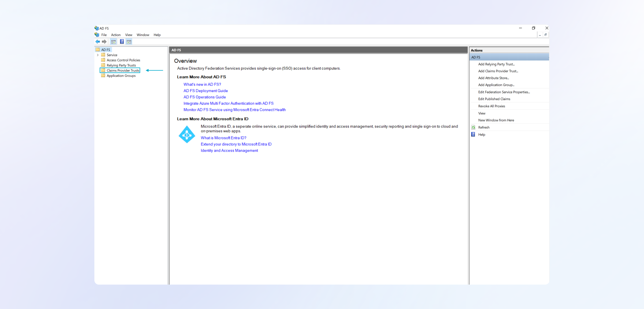Viewport: 644px width, 309px height.
Task: Open the Window menu
Action: [143, 35]
